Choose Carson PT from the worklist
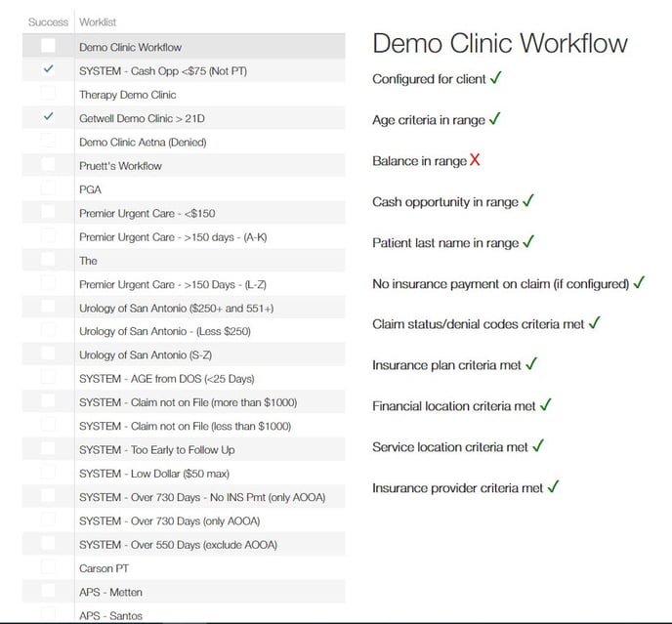Image resolution: width=672 pixels, height=624 pixels. [104, 568]
